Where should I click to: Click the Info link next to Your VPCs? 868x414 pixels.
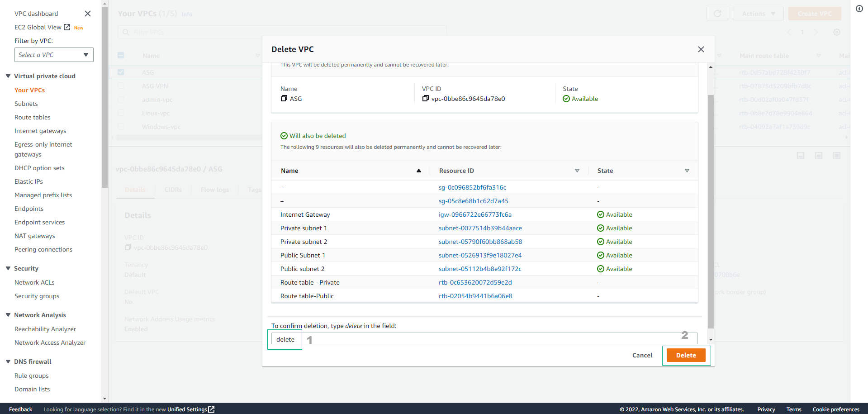tap(187, 14)
